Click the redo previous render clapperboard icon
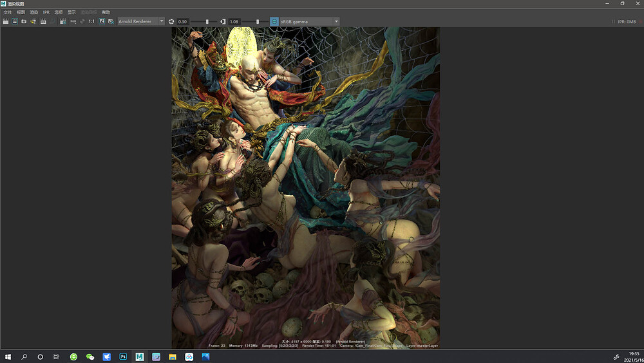644x363 pixels. click(x=6, y=21)
